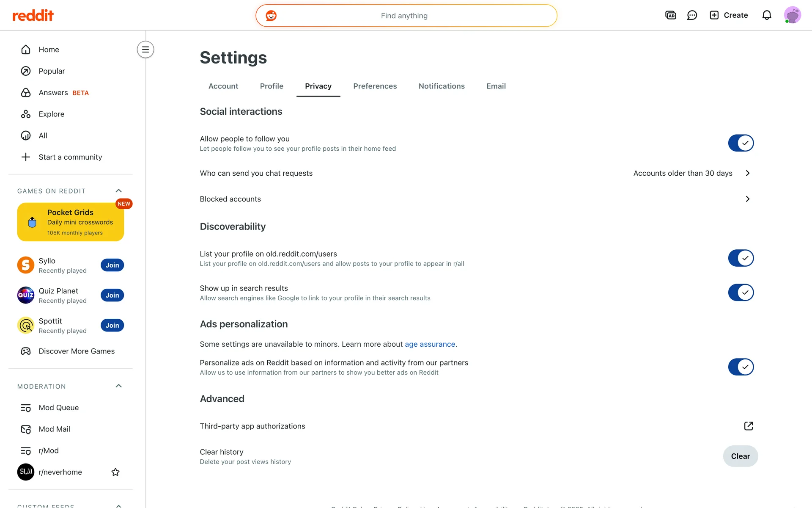812x508 pixels.
Task: Open the notifications bell
Action: (x=767, y=15)
